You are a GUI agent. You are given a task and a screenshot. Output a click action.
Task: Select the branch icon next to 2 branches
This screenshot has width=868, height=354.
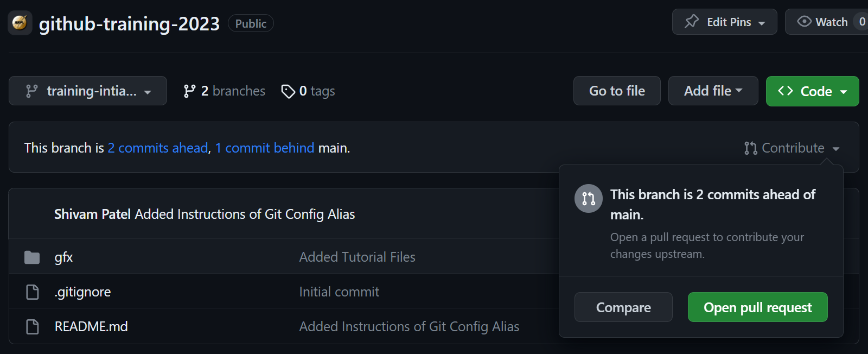[x=189, y=91]
